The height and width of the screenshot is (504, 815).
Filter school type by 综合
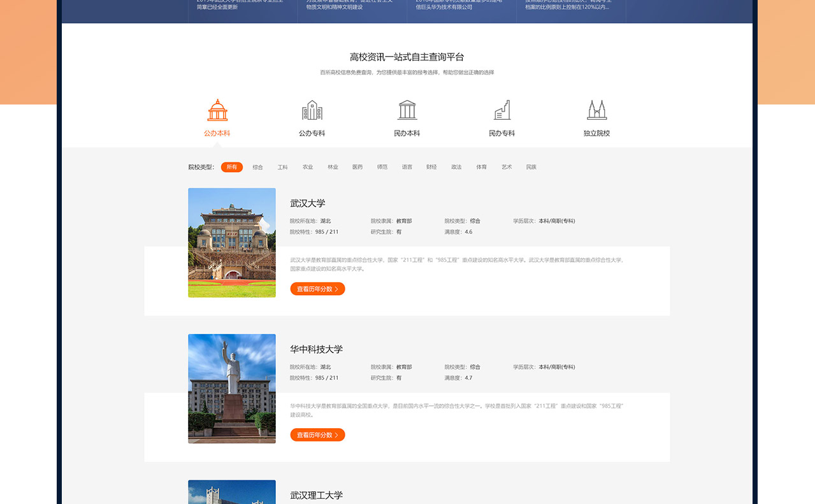(257, 167)
